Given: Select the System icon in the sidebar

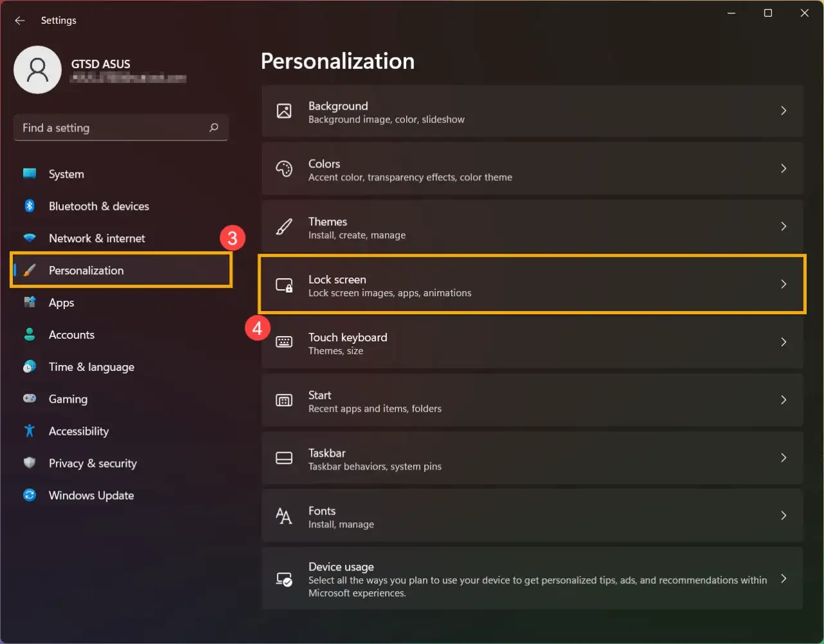Looking at the screenshot, I should 30,174.
